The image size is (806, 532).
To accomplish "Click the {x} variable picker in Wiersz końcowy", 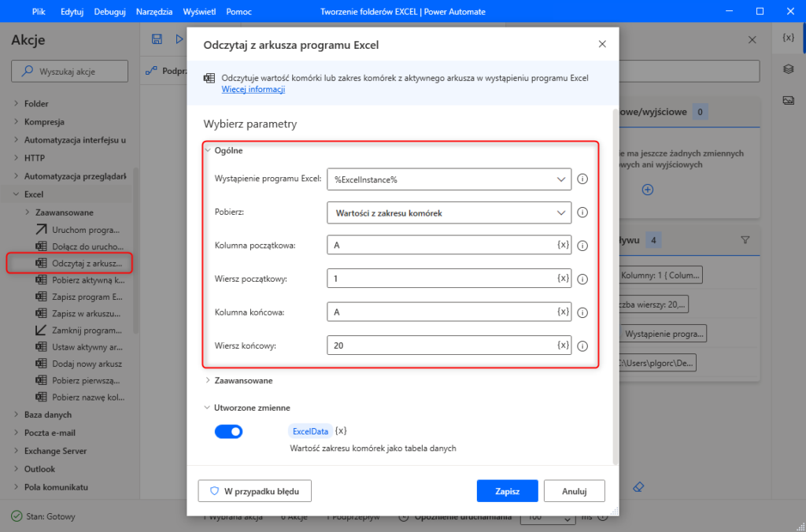I will [563, 345].
